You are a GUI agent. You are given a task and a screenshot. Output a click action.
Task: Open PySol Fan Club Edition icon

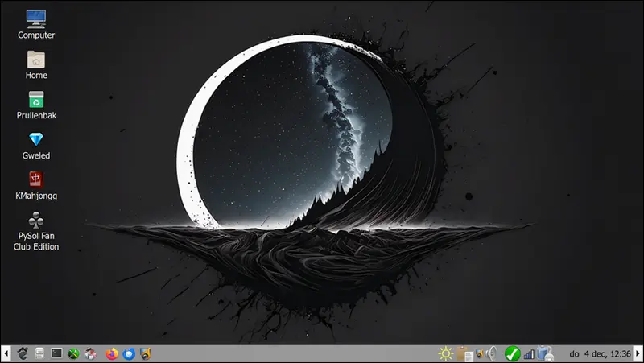(36, 231)
